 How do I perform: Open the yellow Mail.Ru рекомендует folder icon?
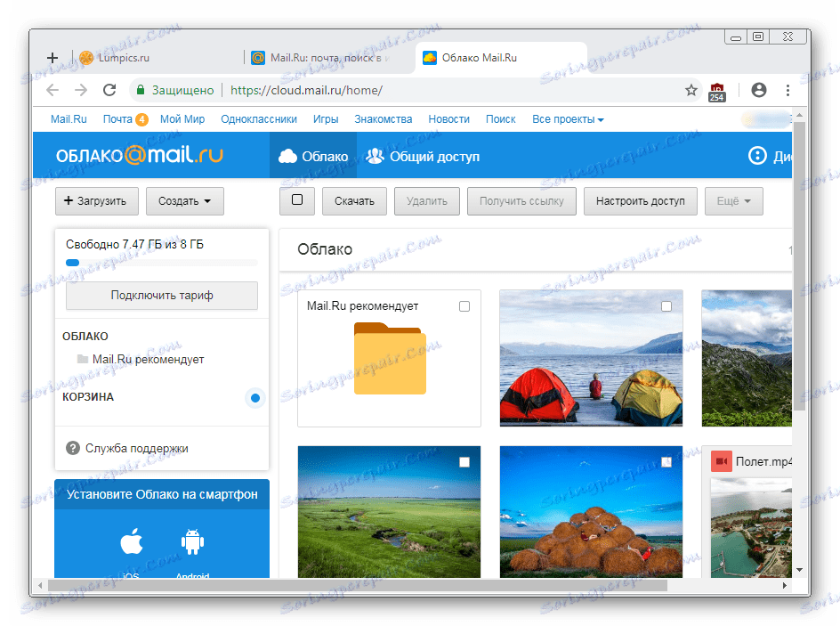[x=390, y=358]
